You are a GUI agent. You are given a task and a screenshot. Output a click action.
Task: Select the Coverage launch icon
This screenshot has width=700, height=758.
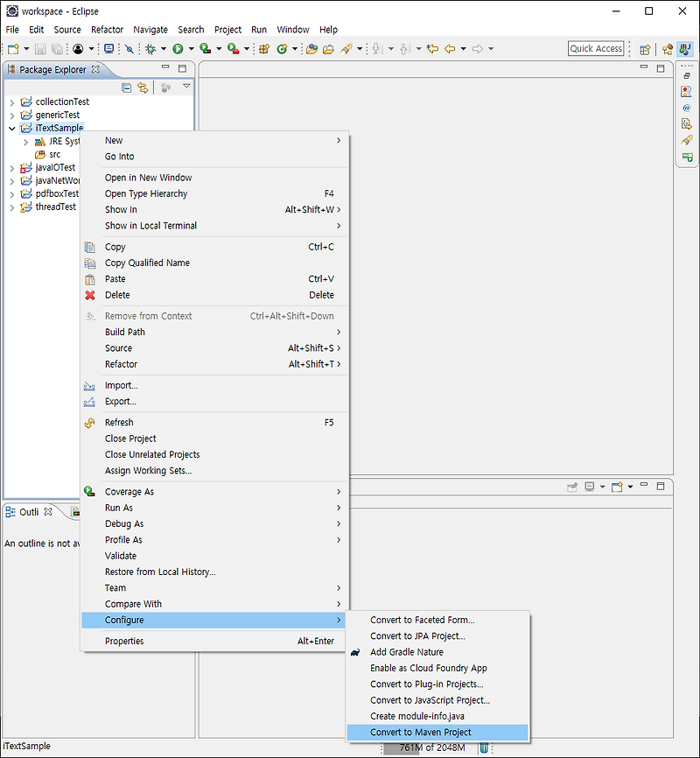(204, 48)
